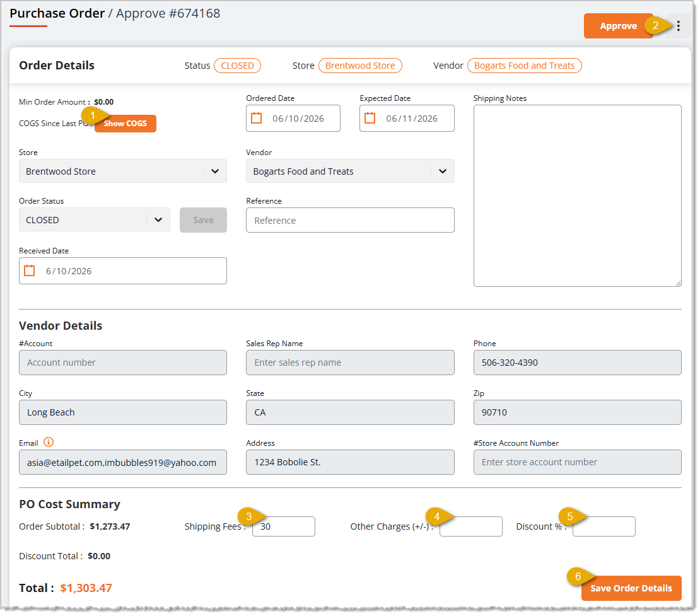The image size is (700, 616).
Task: Click the State field CA
Action: click(x=350, y=412)
